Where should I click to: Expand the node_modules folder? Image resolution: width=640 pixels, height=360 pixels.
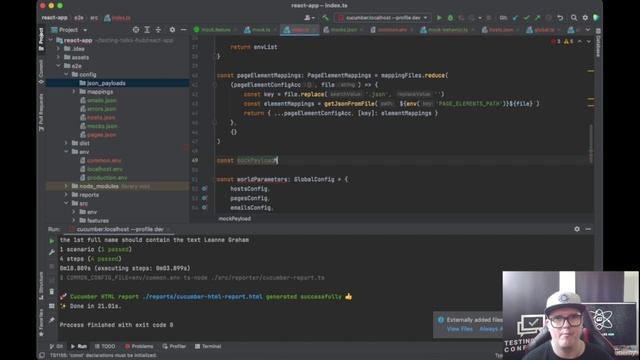67,186
